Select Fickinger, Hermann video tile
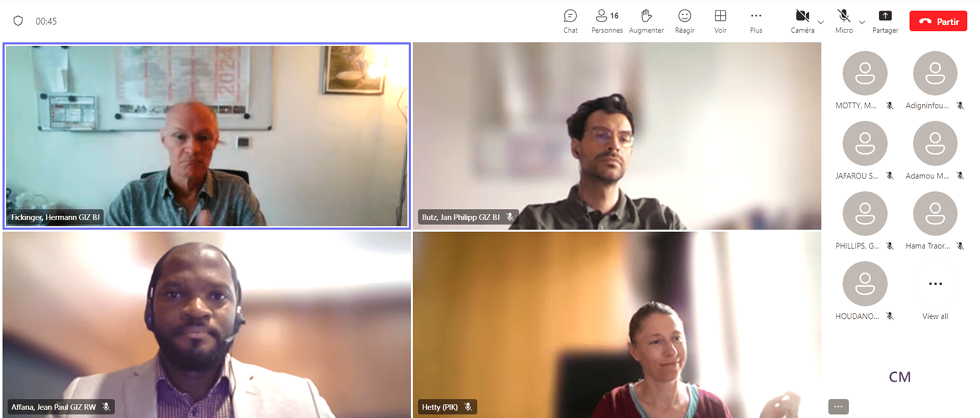The height and width of the screenshot is (418, 980). pos(207,135)
